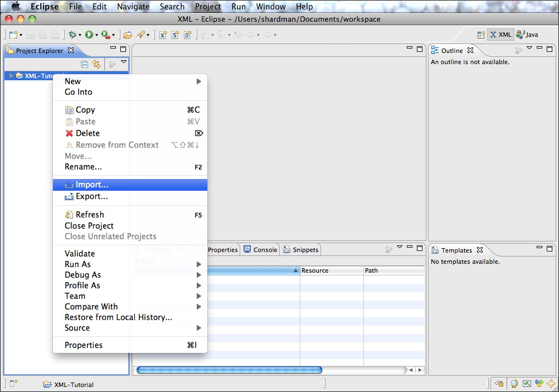This screenshot has width=559, height=392.
Task: Minimize the Templates view
Action: click(539, 247)
